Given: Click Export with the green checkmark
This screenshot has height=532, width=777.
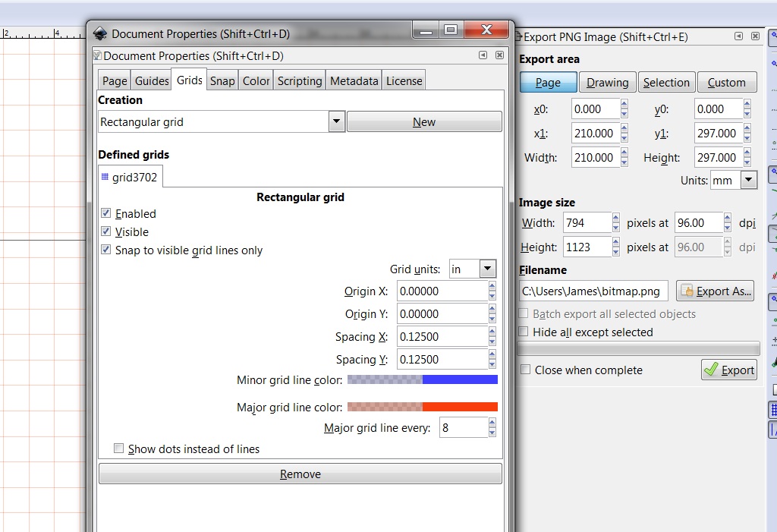Looking at the screenshot, I should 728,370.
